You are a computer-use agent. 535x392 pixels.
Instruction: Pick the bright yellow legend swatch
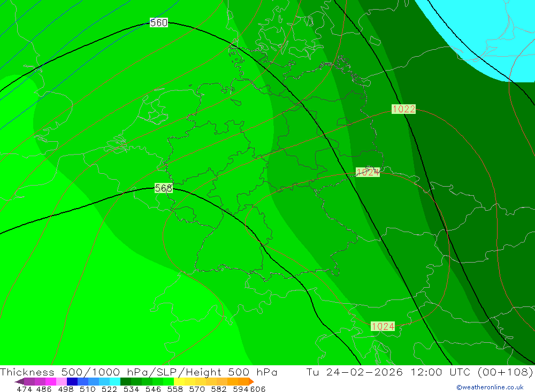pos(179,381)
